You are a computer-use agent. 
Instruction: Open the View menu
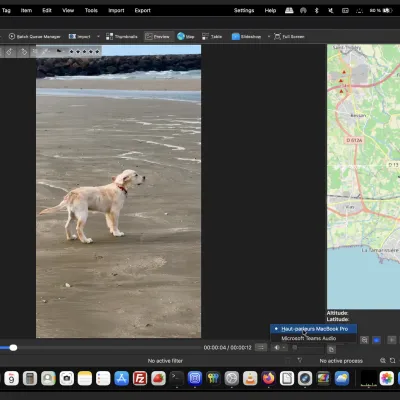tap(68, 10)
